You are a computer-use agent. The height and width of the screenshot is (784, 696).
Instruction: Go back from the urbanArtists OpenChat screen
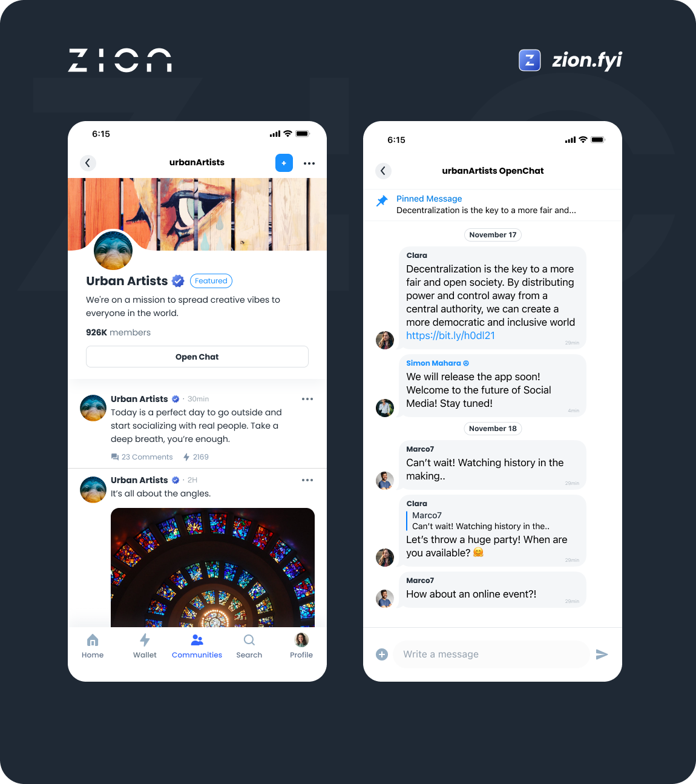[383, 171]
